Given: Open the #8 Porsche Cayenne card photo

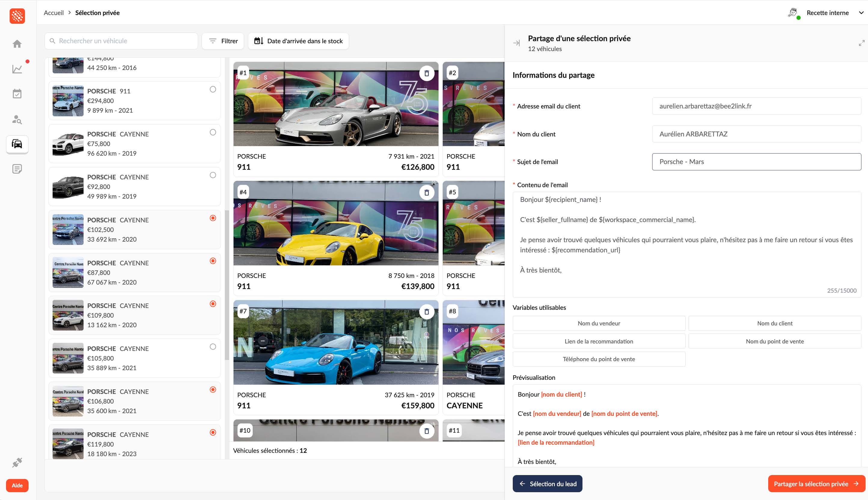Looking at the screenshot, I should coord(474,342).
